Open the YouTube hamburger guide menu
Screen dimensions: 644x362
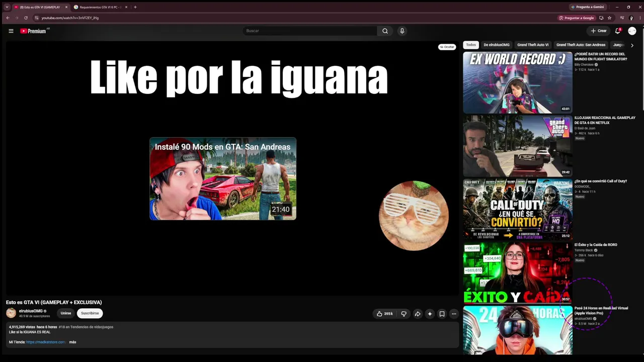(x=11, y=31)
